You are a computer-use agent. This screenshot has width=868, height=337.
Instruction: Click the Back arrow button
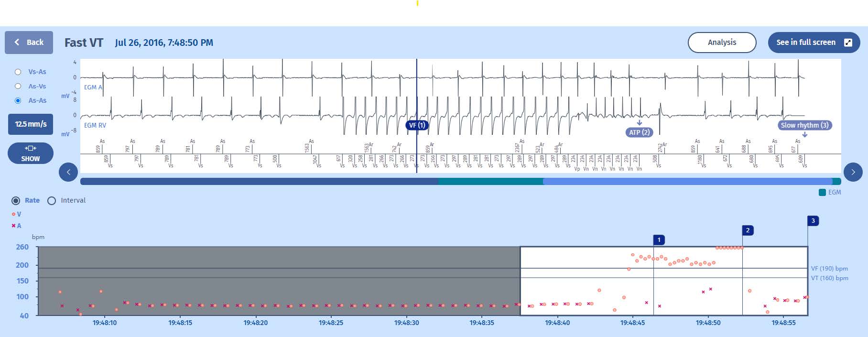(x=29, y=43)
